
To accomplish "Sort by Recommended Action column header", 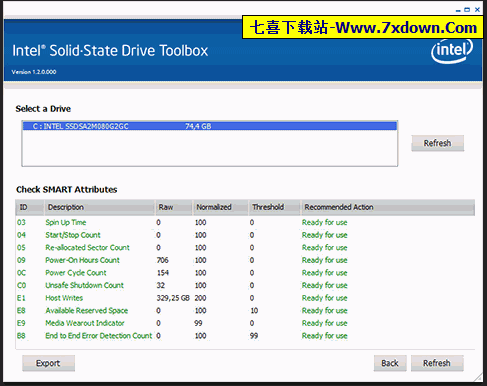I will pyautogui.click(x=388, y=207).
